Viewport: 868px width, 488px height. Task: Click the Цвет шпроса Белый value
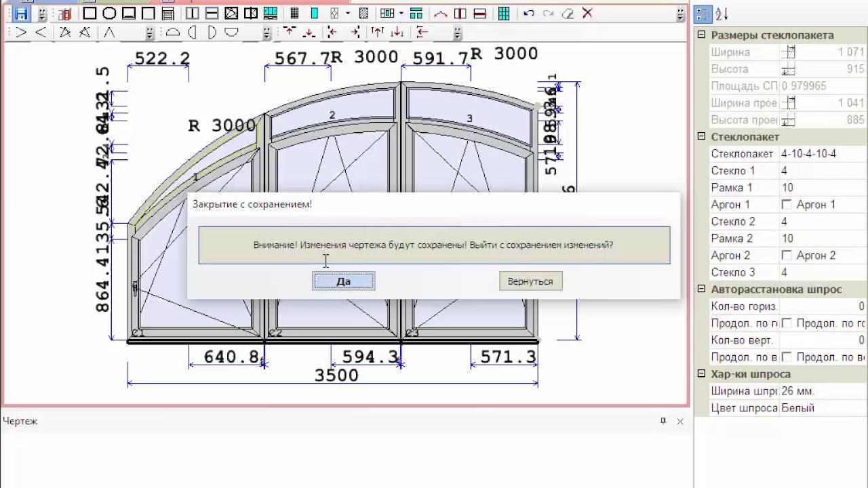(823, 408)
